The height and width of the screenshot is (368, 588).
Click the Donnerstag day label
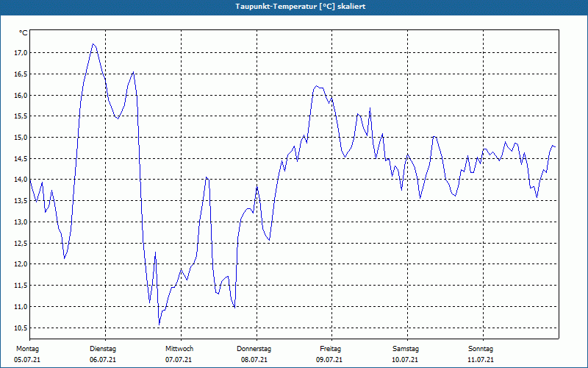click(254, 349)
